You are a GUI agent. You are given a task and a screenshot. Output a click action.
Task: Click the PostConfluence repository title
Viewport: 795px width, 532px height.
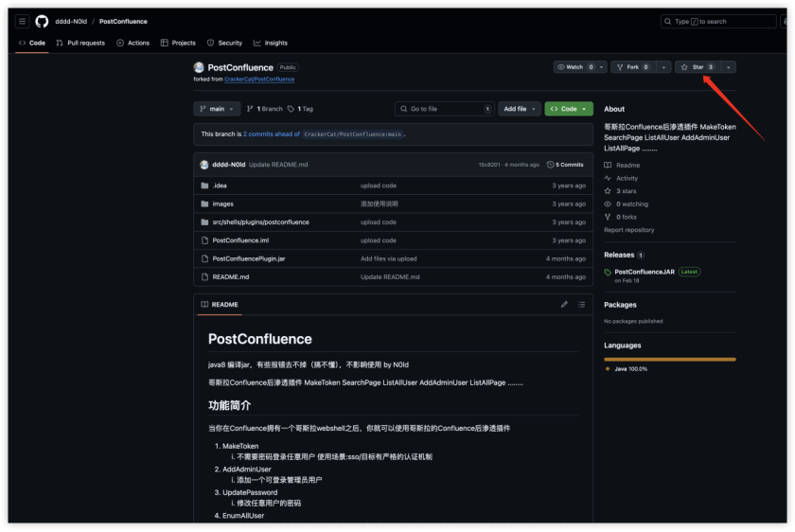(x=240, y=67)
